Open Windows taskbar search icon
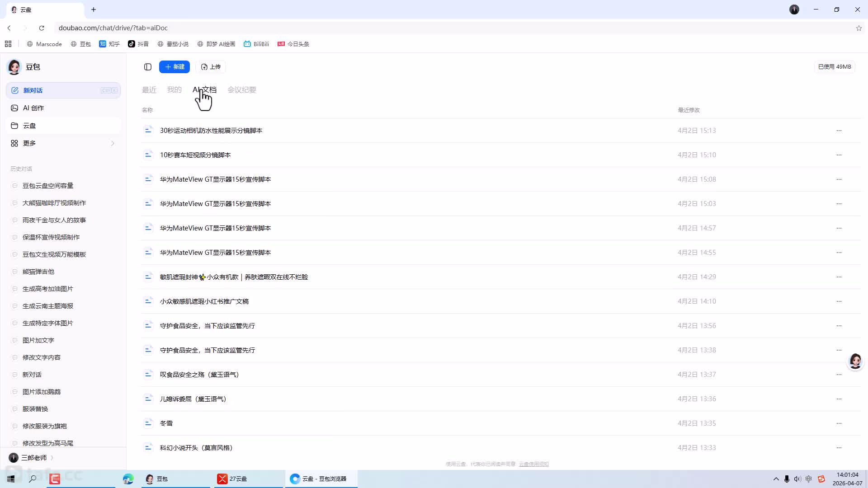 click(33, 479)
